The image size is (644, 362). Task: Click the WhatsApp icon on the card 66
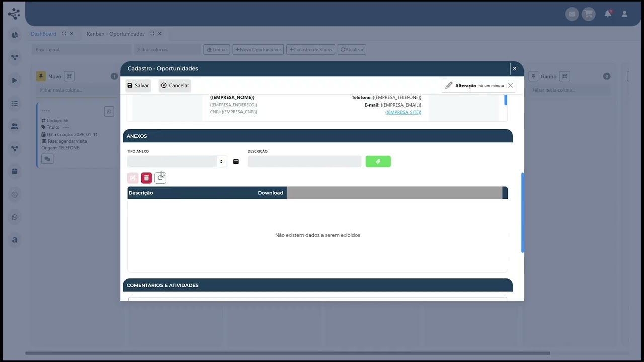tap(109, 112)
